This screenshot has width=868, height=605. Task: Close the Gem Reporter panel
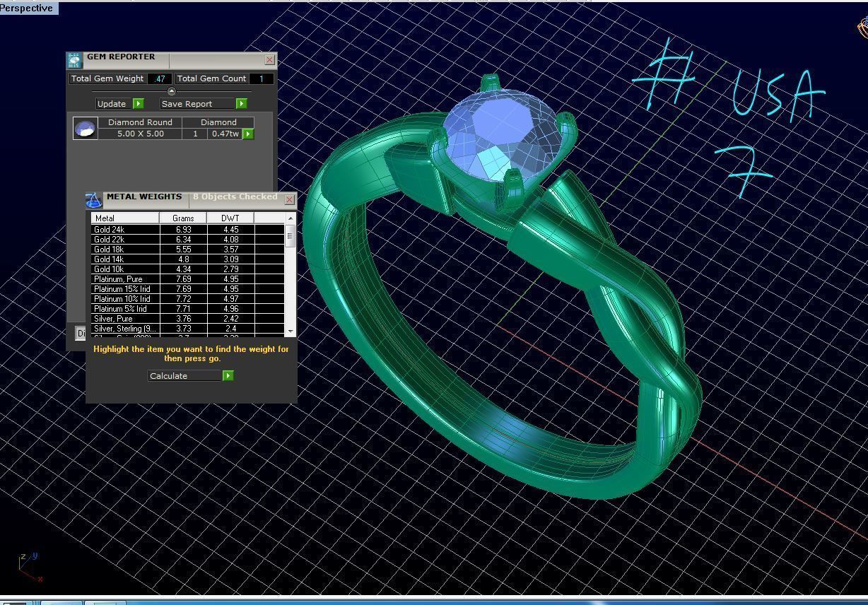click(269, 60)
